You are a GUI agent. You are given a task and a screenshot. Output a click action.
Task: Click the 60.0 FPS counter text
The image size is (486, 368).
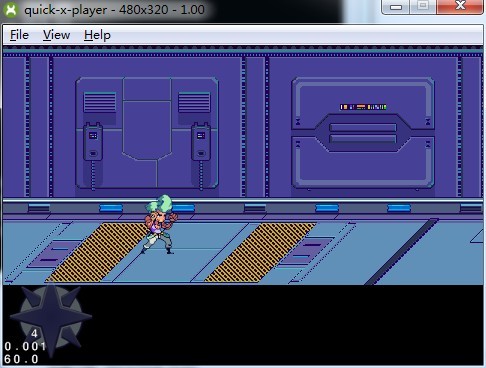click(x=21, y=359)
